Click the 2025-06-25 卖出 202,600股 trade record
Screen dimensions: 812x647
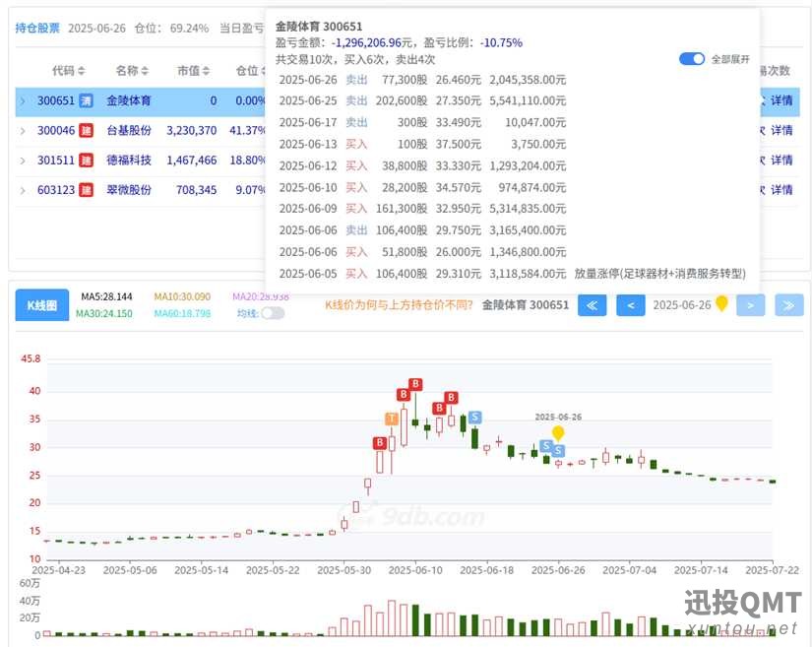point(422,100)
